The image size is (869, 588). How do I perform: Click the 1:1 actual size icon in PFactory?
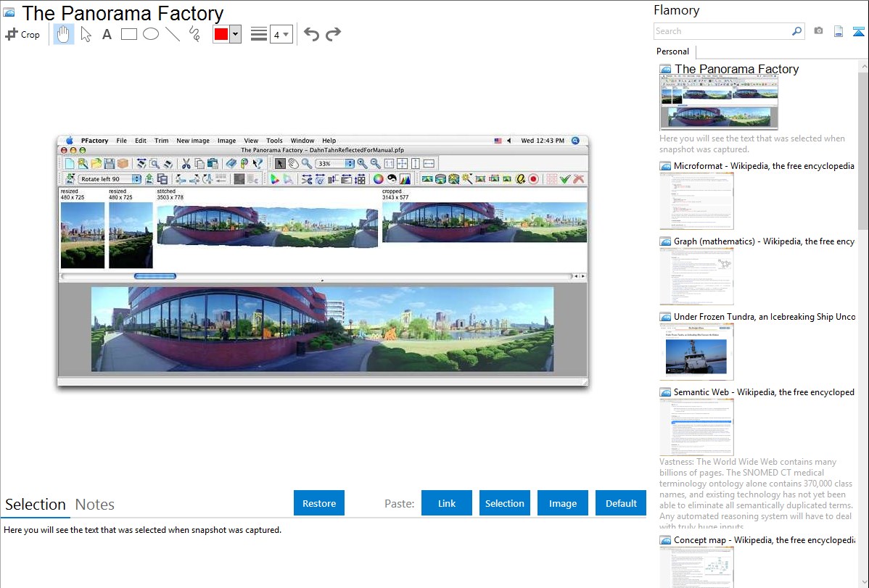tap(389, 163)
